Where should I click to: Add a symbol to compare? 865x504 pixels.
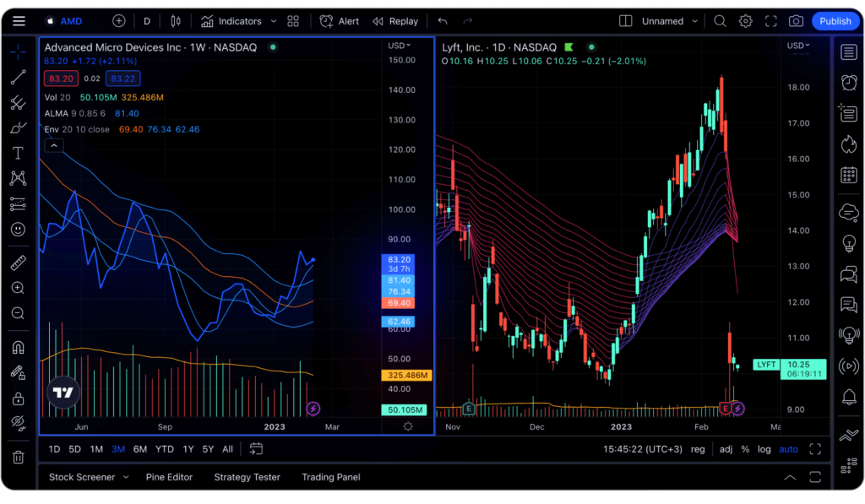coord(118,21)
